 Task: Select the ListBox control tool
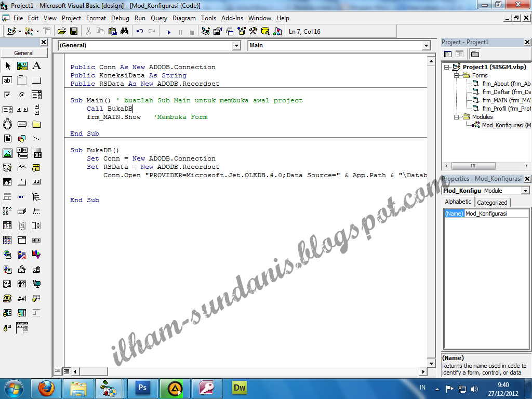(x=7, y=110)
